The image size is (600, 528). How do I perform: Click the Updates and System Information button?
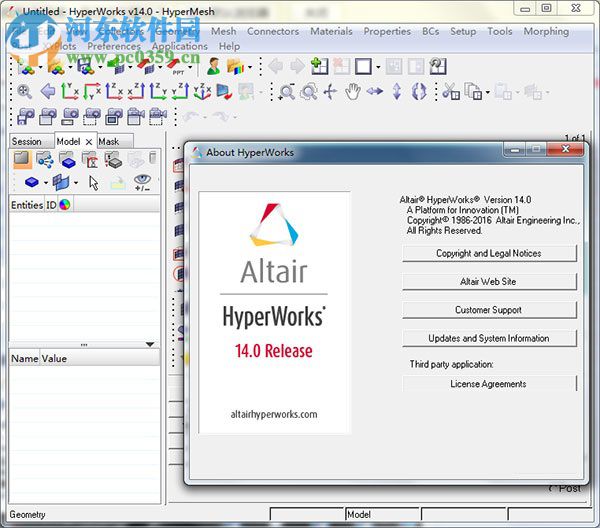tap(489, 339)
